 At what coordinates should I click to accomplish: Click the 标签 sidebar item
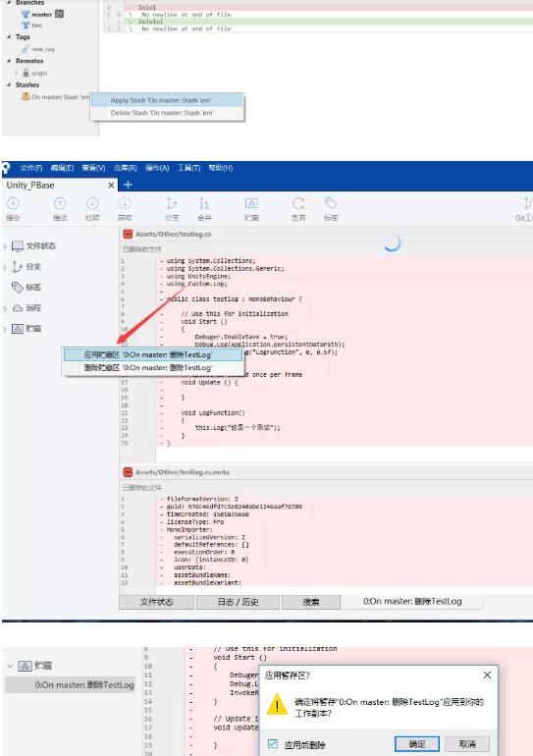pos(27,288)
